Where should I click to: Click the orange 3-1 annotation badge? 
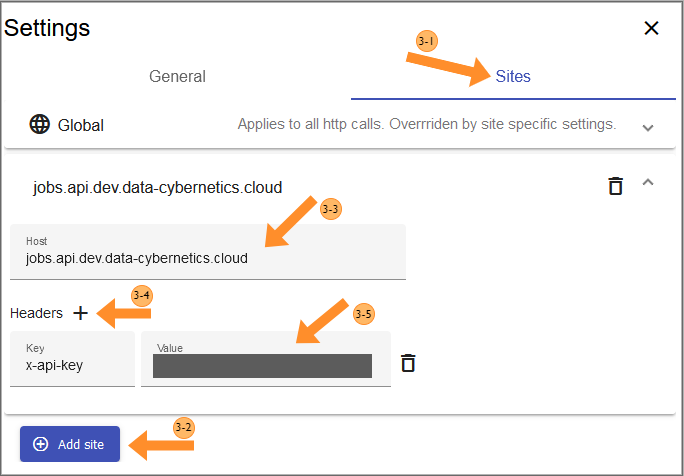point(427,40)
